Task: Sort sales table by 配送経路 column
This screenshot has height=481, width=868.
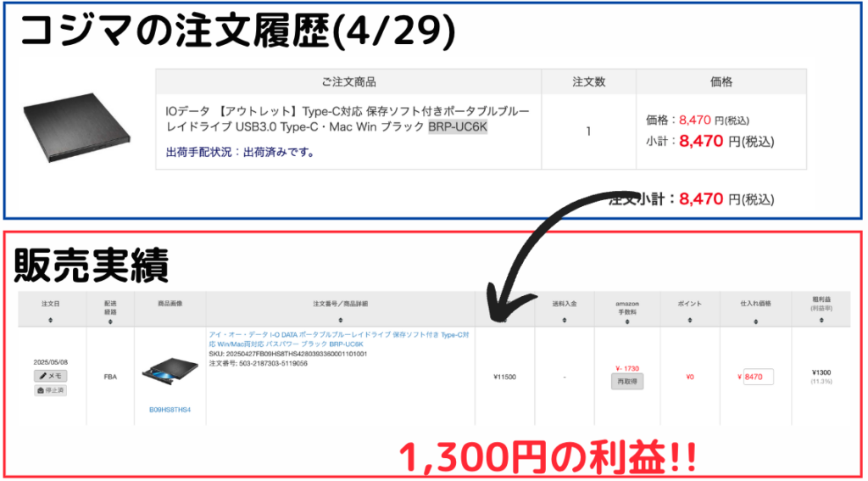Action: pyautogui.click(x=110, y=322)
